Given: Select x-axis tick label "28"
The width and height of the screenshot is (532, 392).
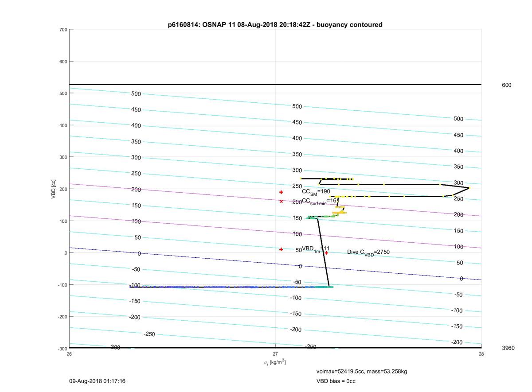Looking at the screenshot, I should (x=481, y=354).
